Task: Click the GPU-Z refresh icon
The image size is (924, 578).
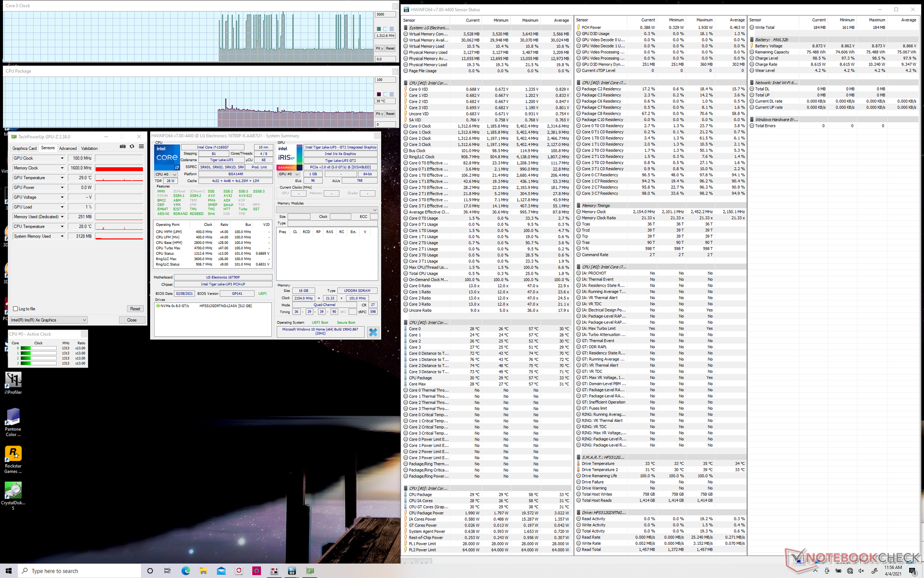Action: click(x=132, y=146)
